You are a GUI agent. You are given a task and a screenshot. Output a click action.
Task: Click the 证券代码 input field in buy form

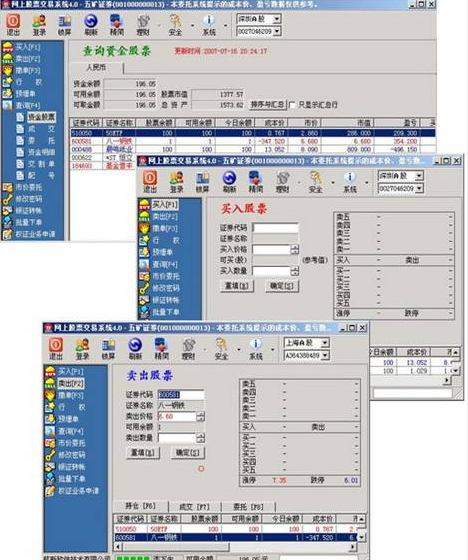tap(275, 228)
